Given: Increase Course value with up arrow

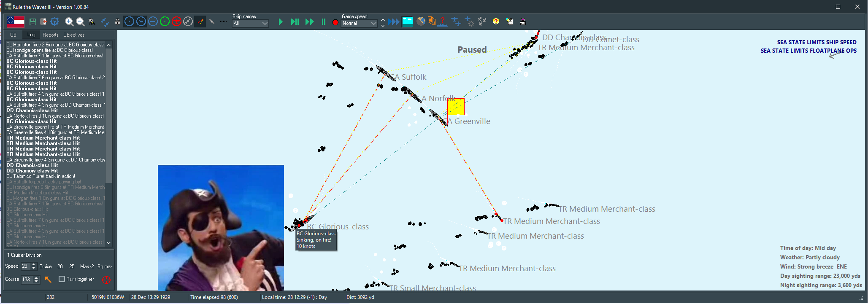Looking at the screenshot, I should 36,277.
